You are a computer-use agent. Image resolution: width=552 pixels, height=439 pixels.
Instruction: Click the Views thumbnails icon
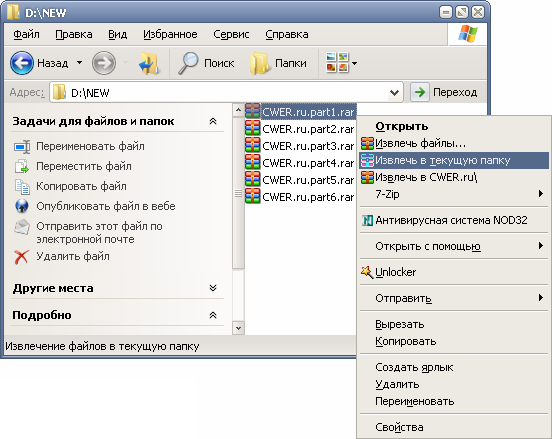click(x=337, y=63)
